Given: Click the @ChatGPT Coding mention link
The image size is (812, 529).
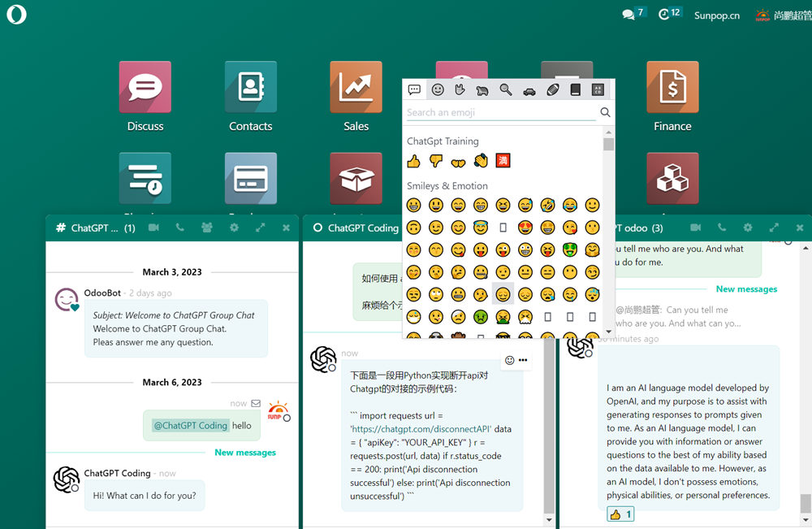Looking at the screenshot, I should [190, 425].
